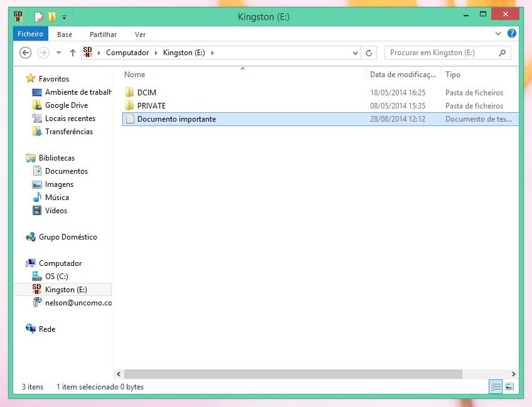532x407 pixels.
Task: Refresh the Kingston (E:) folder view
Action: coord(369,53)
